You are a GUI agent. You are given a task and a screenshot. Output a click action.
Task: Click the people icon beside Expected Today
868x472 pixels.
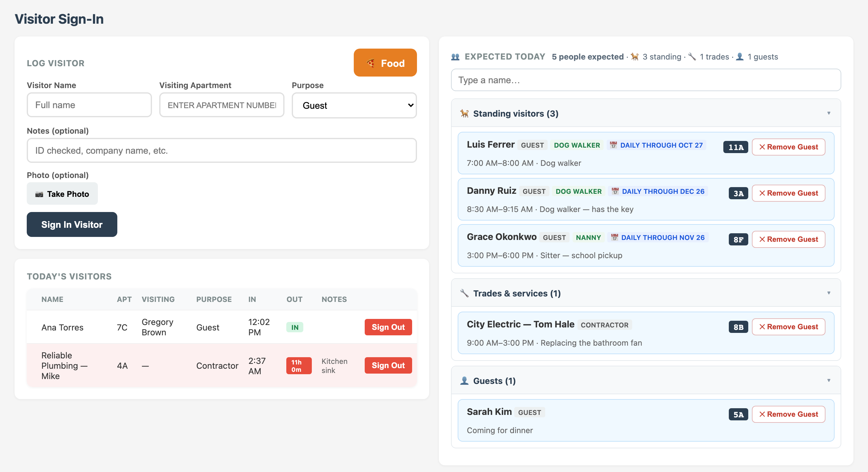pyautogui.click(x=455, y=56)
